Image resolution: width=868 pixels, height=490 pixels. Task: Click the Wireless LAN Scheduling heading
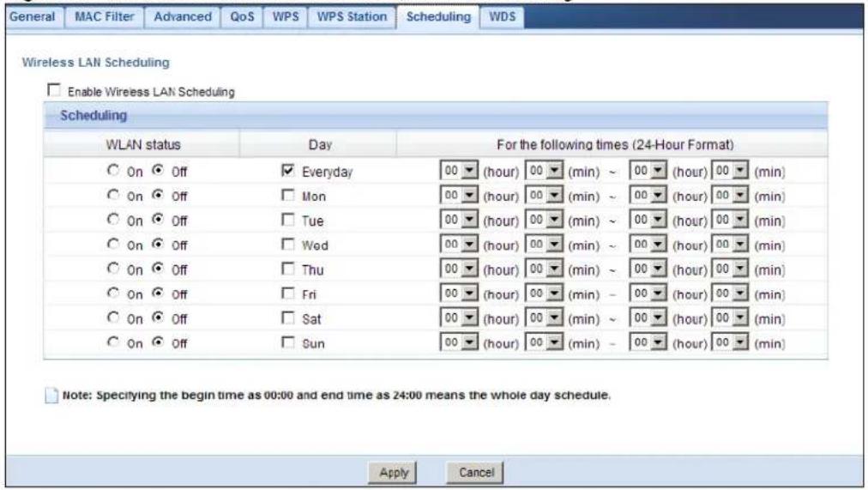point(96,62)
